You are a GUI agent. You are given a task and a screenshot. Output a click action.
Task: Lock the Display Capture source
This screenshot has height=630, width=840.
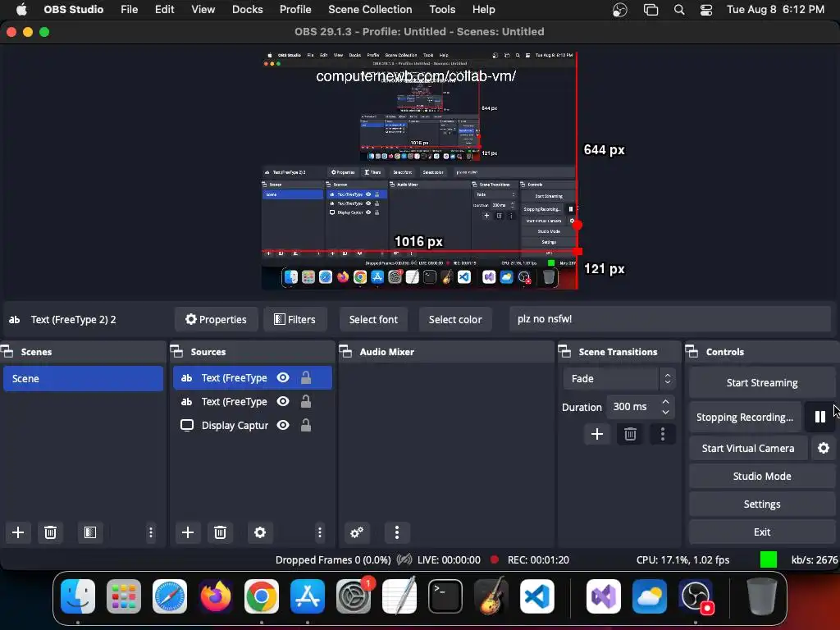[x=306, y=425]
